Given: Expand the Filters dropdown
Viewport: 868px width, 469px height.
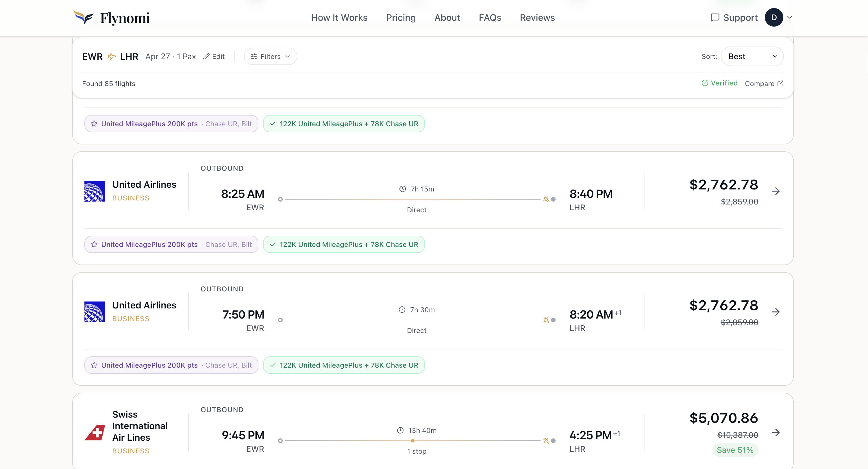Looking at the screenshot, I should (270, 56).
